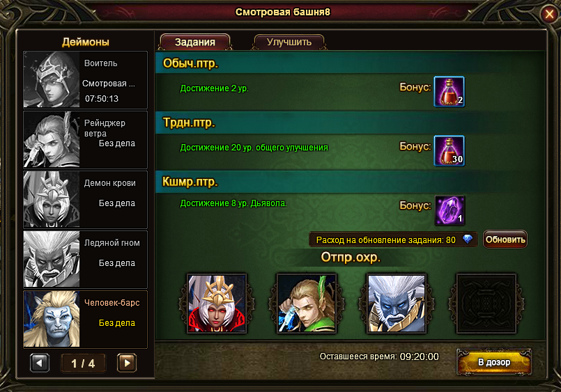Click the Обновить button
Screen dimensions: 561x392
tap(505, 240)
